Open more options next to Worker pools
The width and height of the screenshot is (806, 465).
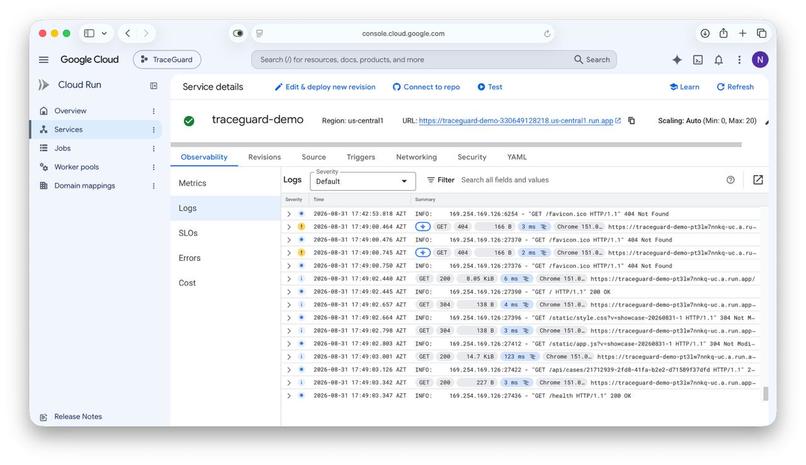(154, 167)
